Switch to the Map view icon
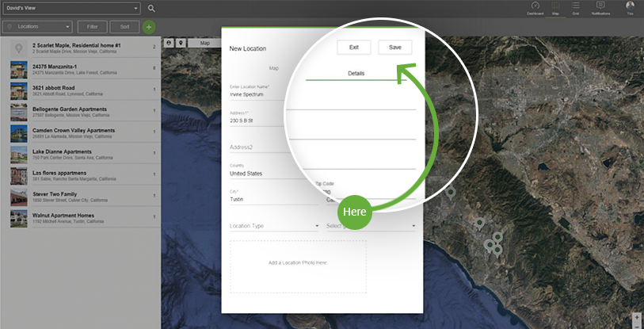 [555, 8]
